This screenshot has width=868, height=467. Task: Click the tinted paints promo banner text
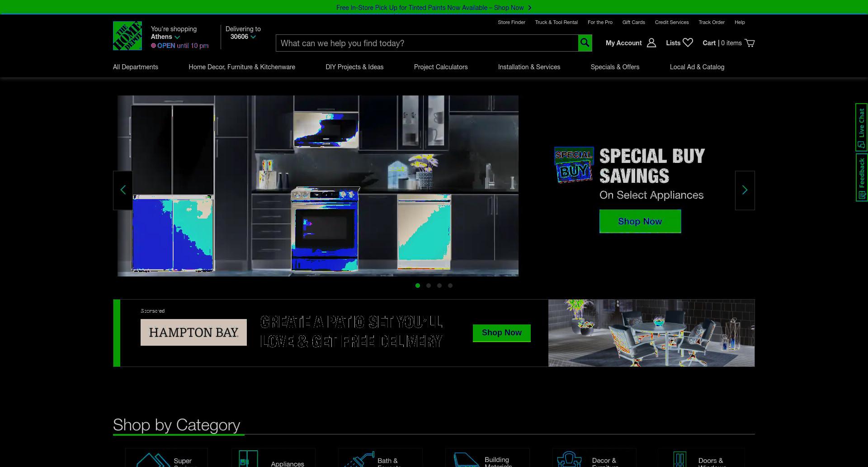click(x=430, y=8)
